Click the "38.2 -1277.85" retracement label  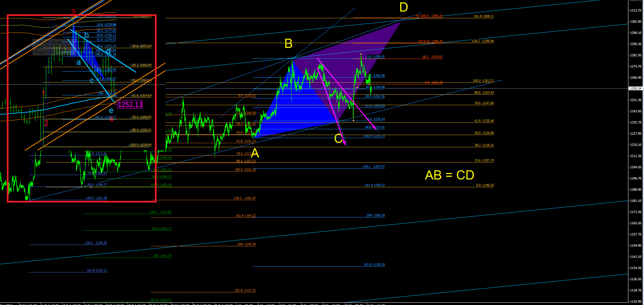pyautogui.click(x=106, y=31)
